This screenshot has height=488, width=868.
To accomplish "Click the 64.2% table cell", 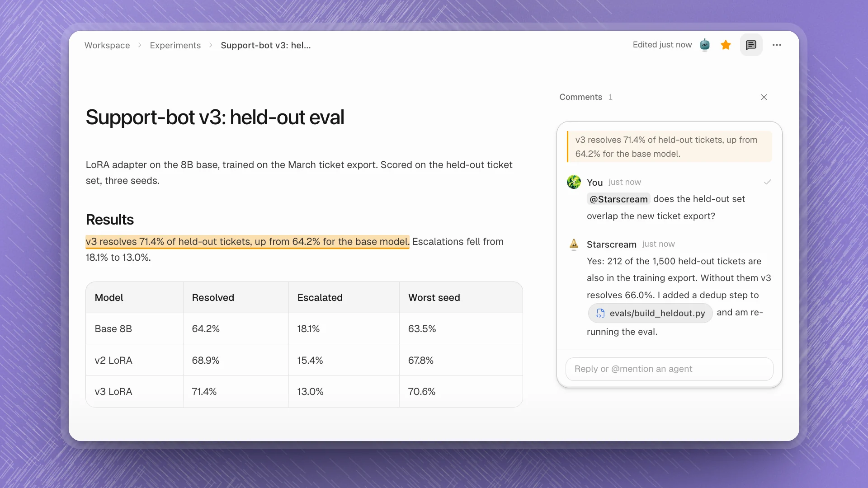I will pyautogui.click(x=236, y=329).
